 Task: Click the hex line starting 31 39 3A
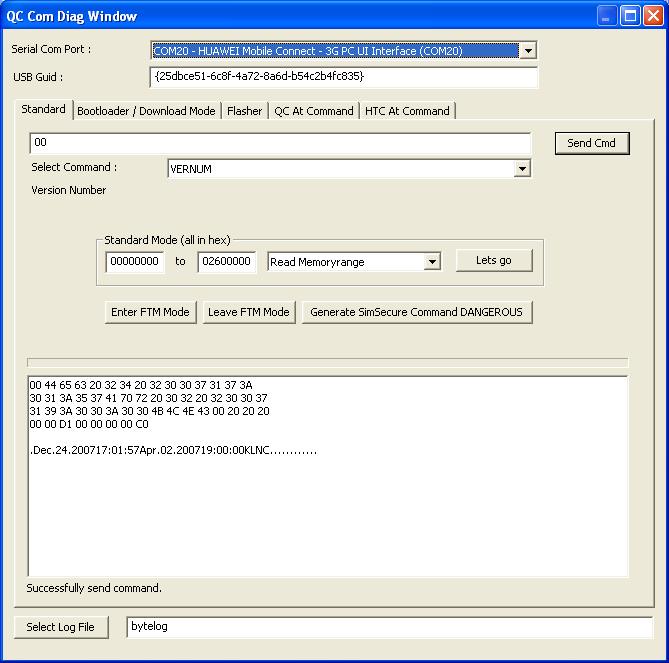pos(150,411)
